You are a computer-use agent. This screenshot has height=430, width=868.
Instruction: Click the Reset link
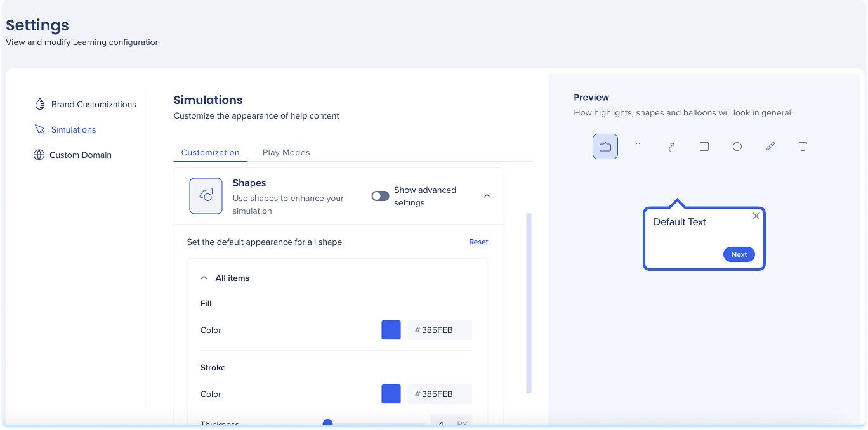click(478, 242)
